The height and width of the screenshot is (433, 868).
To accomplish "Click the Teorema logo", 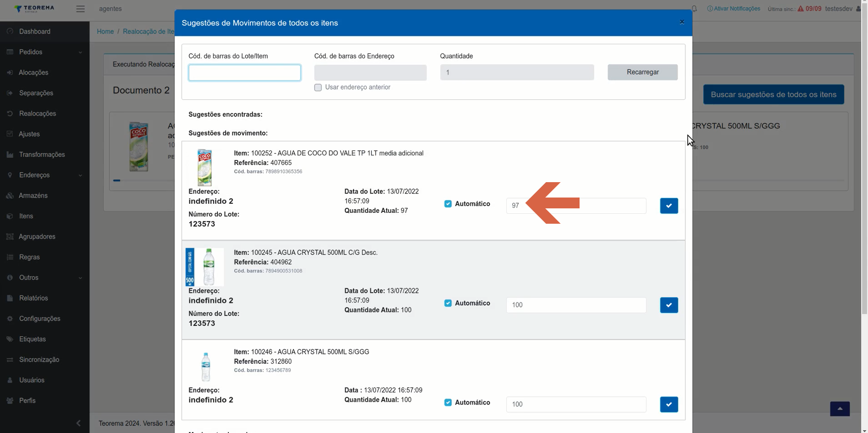I will (x=34, y=9).
